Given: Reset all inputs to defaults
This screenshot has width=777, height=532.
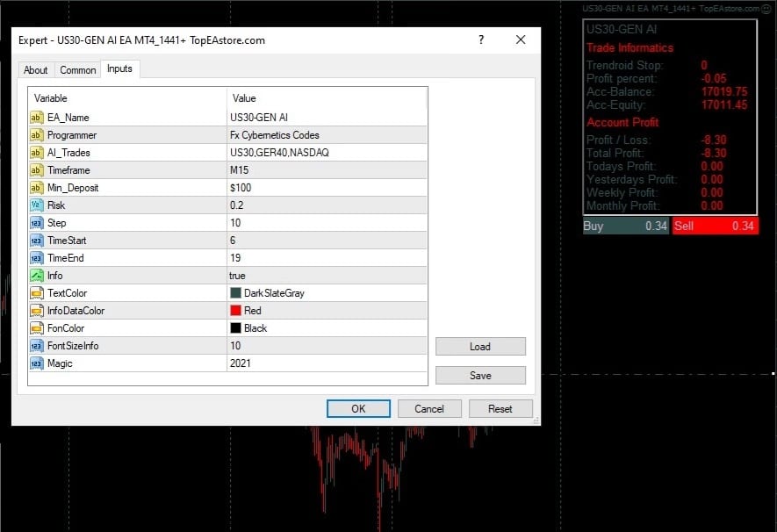Looking at the screenshot, I should tap(500, 409).
